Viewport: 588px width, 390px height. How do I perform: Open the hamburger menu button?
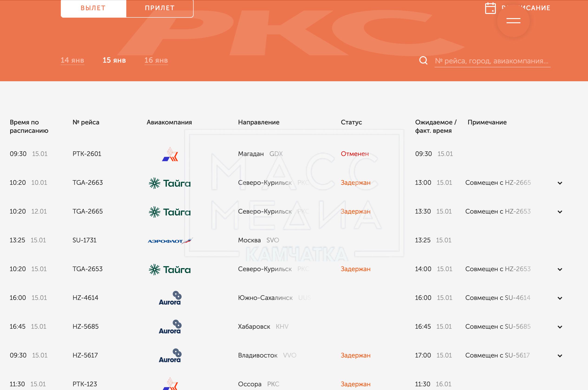(513, 21)
